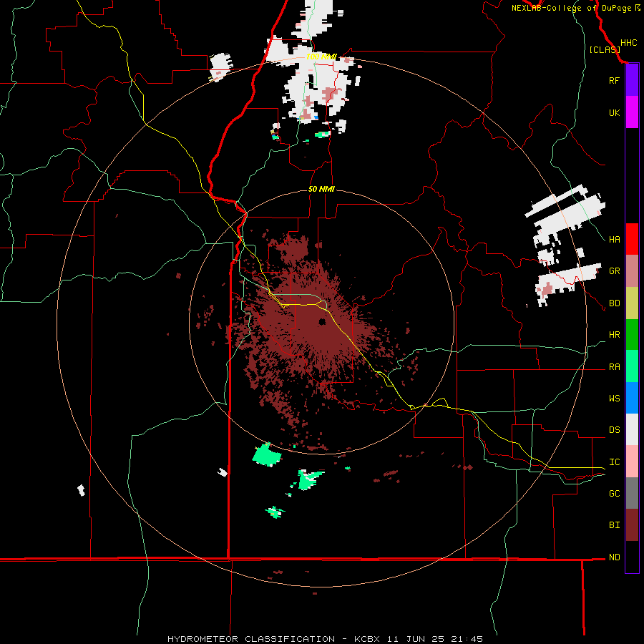
Task: Click the RF purple legend swatch
Action: click(x=632, y=80)
